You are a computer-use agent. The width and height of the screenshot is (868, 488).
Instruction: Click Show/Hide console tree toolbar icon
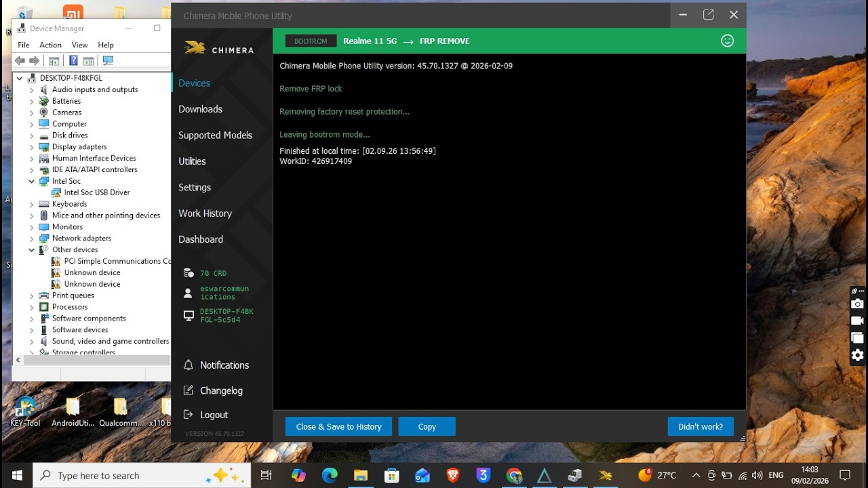tap(54, 61)
